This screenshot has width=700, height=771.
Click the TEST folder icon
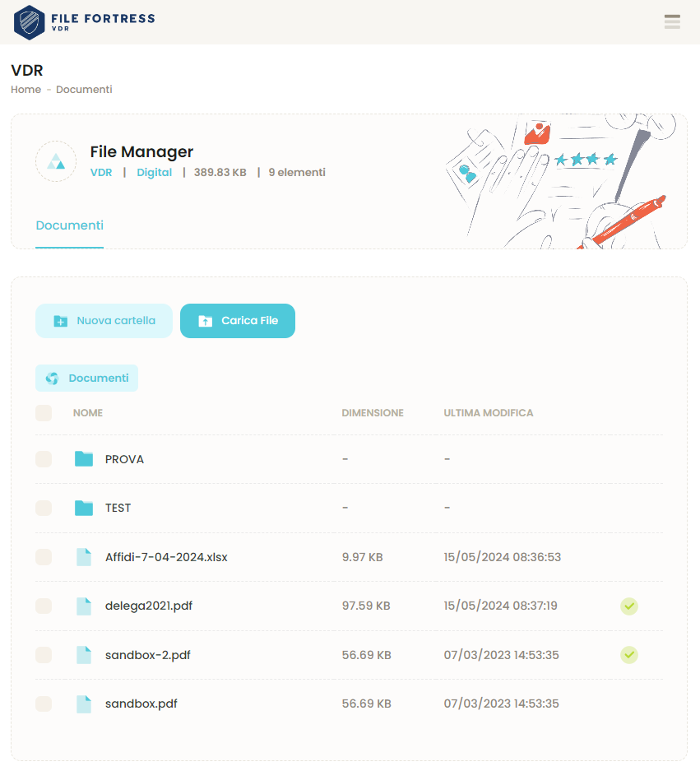pyautogui.click(x=84, y=508)
